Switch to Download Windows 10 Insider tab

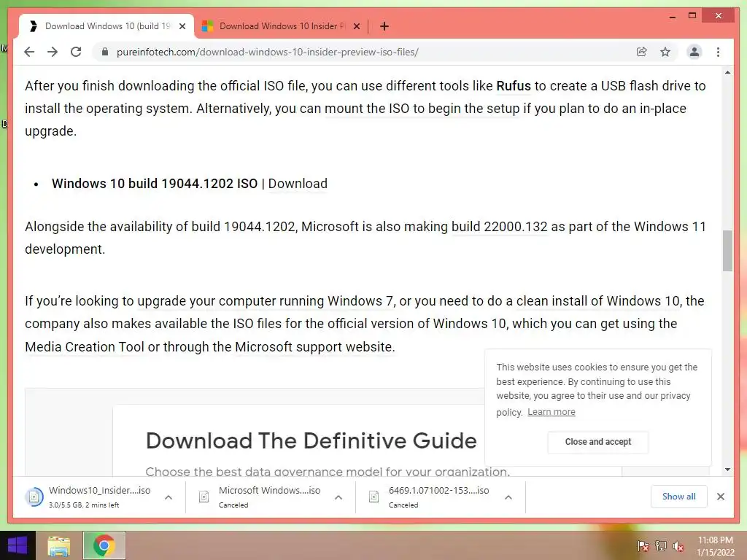(282, 26)
